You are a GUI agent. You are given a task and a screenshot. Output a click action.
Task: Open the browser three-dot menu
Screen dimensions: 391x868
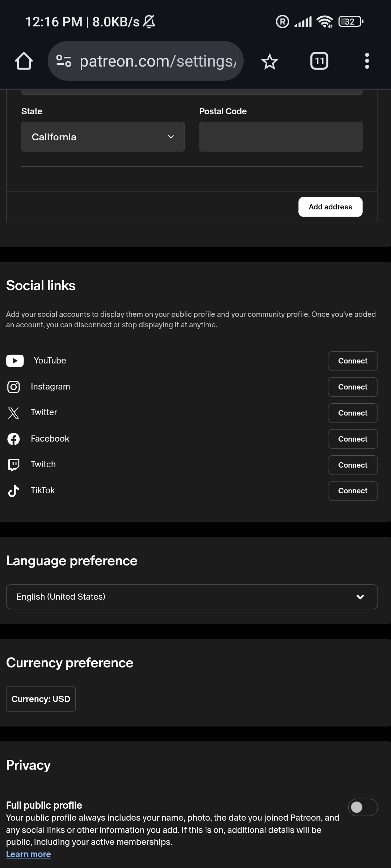point(367,61)
